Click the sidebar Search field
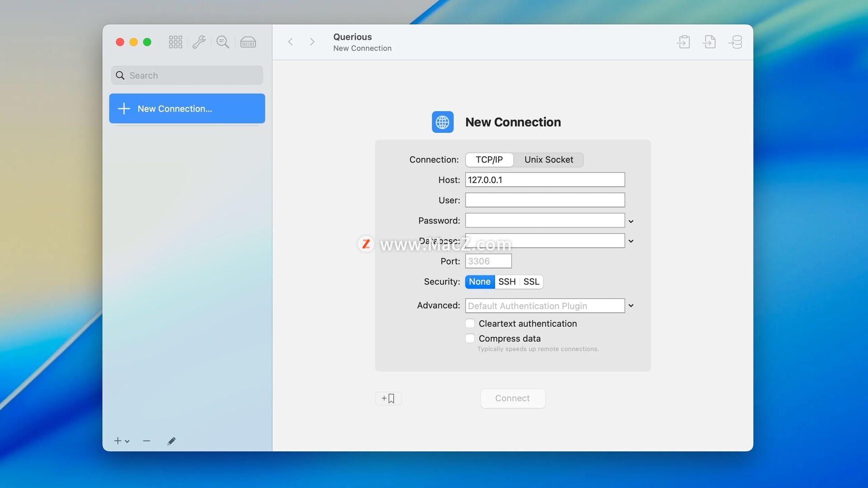This screenshot has width=868, height=488. pyautogui.click(x=187, y=75)
